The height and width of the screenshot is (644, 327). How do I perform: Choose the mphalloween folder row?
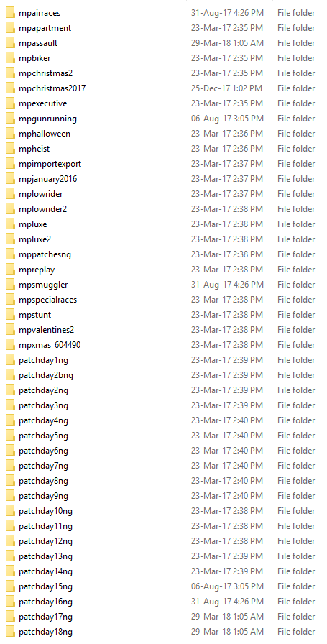point(164,134)
